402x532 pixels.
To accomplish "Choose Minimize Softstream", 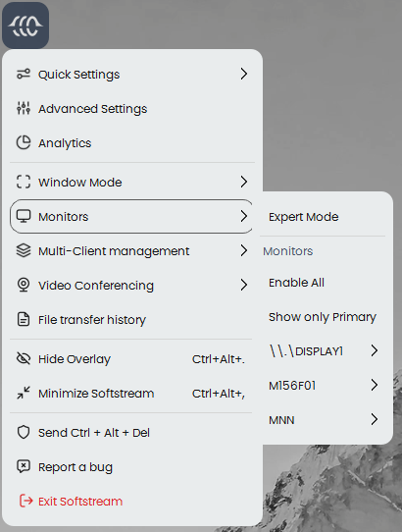I will [x=132, y=394].
